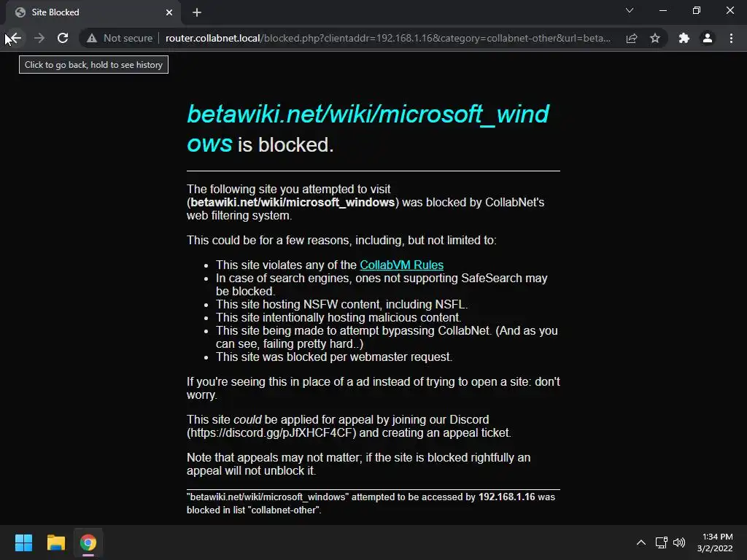Restore down the Chrome window
747x560 pixels.
coord(697,10)
